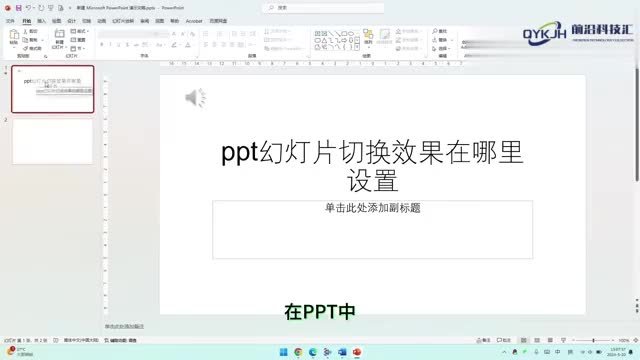Open Google Chrome from the taskbar
Image resolution: width=640 pixels, height=360 pixels.
click(x=298, y=352)
